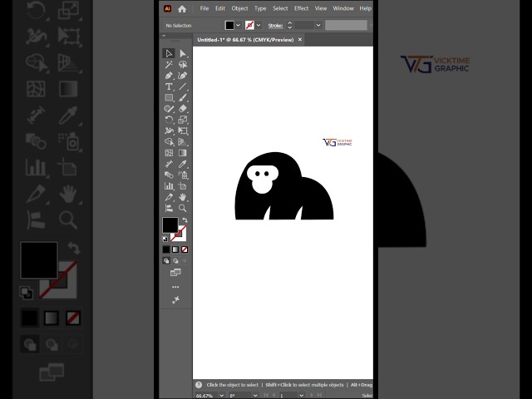Adjust stroke weight stepper arrows

[x=289, y=25]
